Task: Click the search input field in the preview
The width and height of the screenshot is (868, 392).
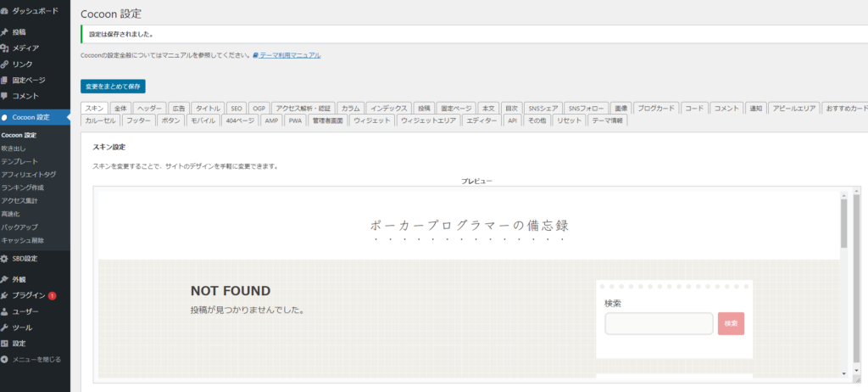Action: click(659, 324)
